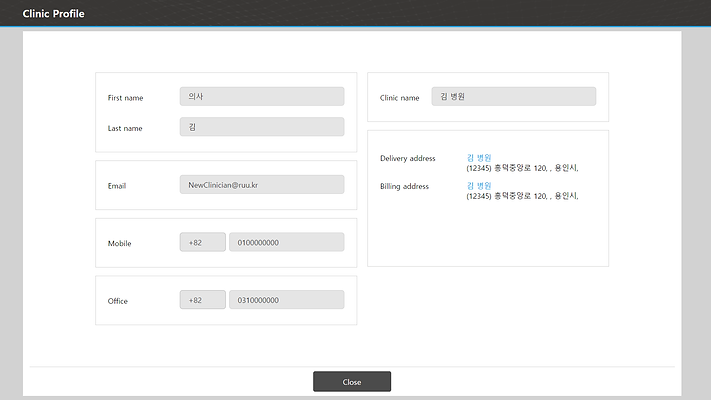711x400 pixels.
Task: Click the Mobile country code +82 field
Action: [203, 242]
